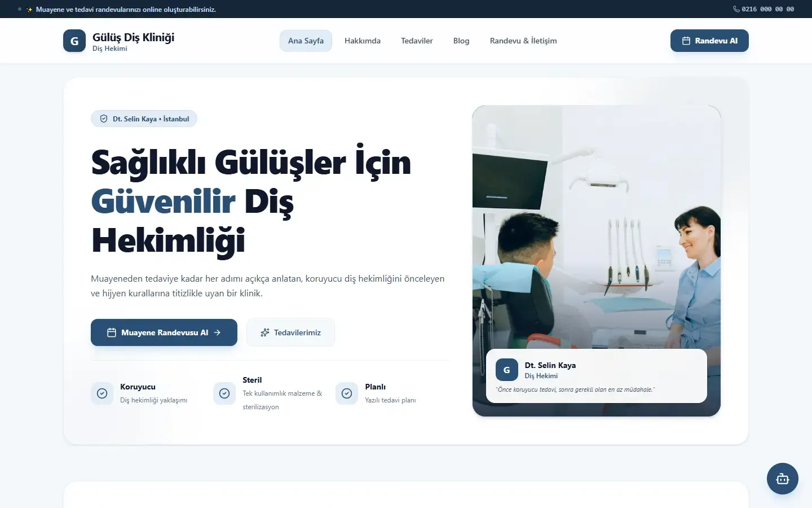Click Muayene Randevusu Al button
Image resolution: width=812 pixels, height=508 pixels.
[x=164, y=332]
